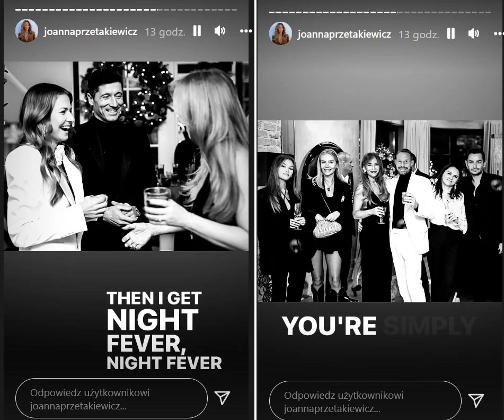
Task: Open the left story's three-dot options menu
Action: point(246,31)
